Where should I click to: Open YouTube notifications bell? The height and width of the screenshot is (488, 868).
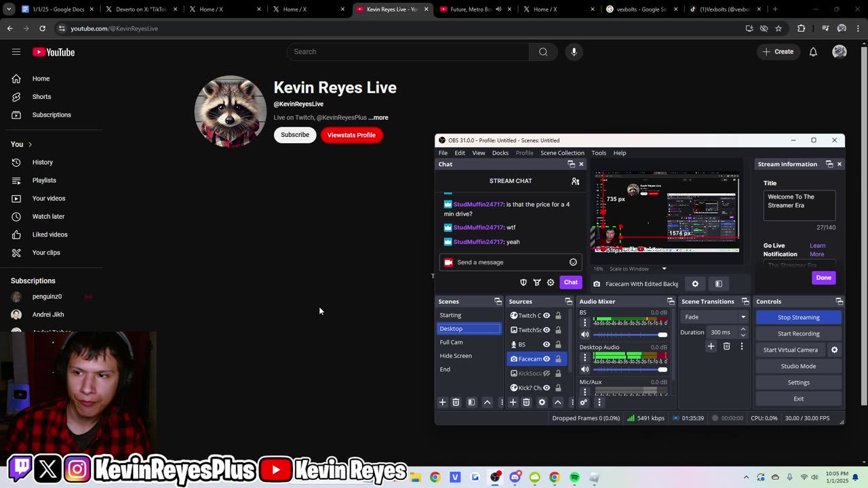[x=813, y=52]
